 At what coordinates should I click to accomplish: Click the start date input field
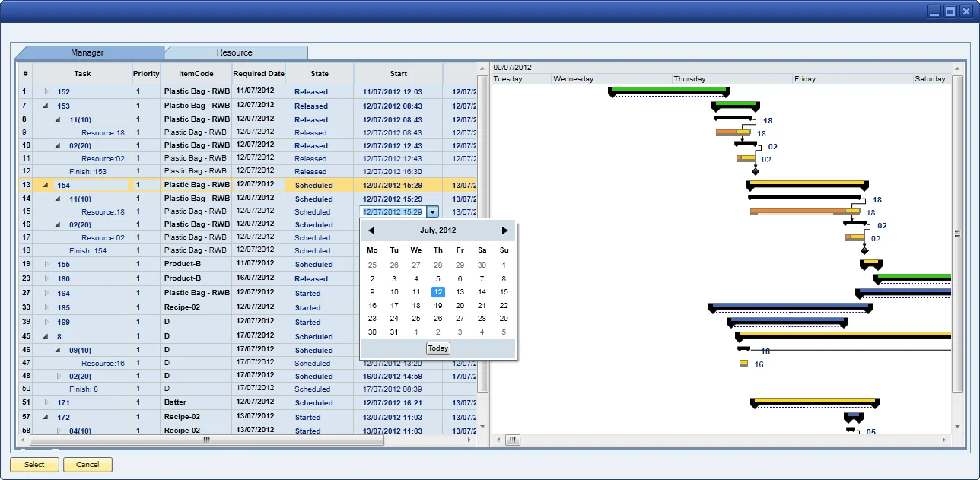pyautogui.click(x=392, y=212)
